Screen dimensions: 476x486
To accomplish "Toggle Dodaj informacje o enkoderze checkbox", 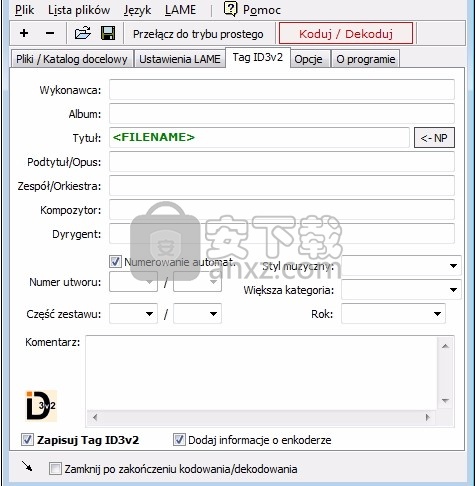I will (179, 440).
